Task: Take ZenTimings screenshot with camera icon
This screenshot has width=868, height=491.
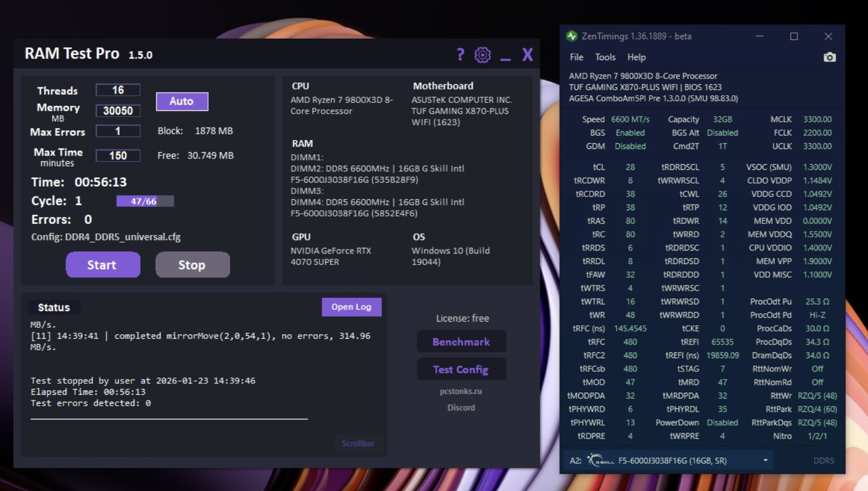Action: [829, 57]
